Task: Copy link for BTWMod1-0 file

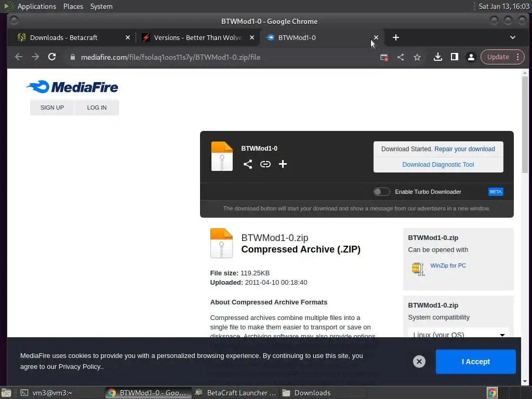Action: click(265, 164)
